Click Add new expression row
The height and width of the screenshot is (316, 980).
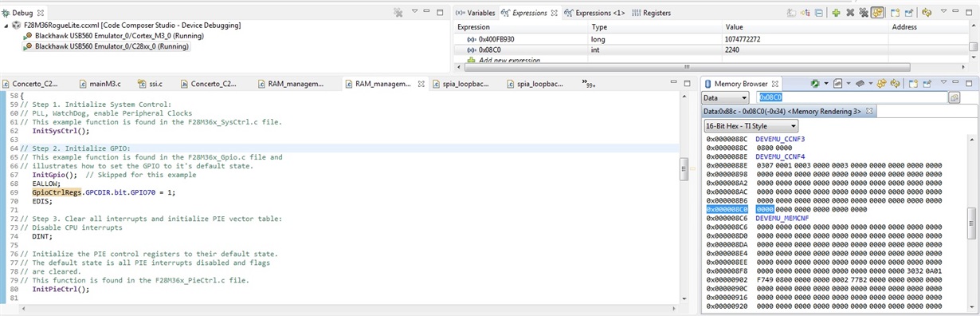504,60
